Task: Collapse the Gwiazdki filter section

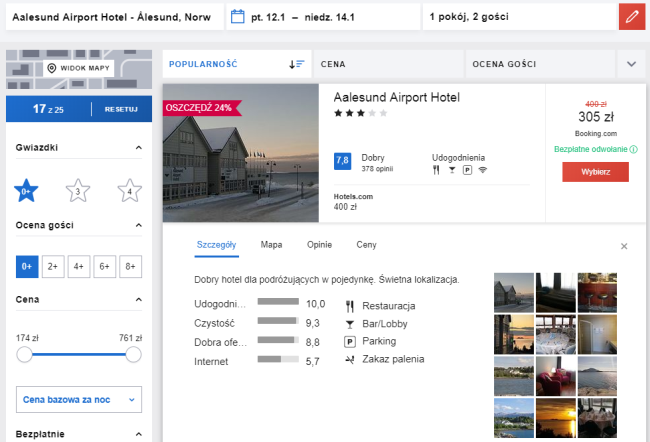Action: coord(139,148)
